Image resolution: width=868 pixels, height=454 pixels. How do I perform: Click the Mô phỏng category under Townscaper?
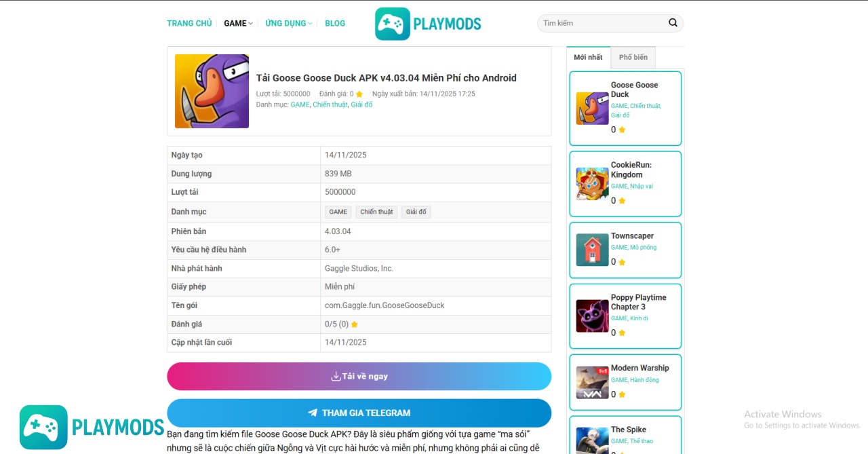644,247
